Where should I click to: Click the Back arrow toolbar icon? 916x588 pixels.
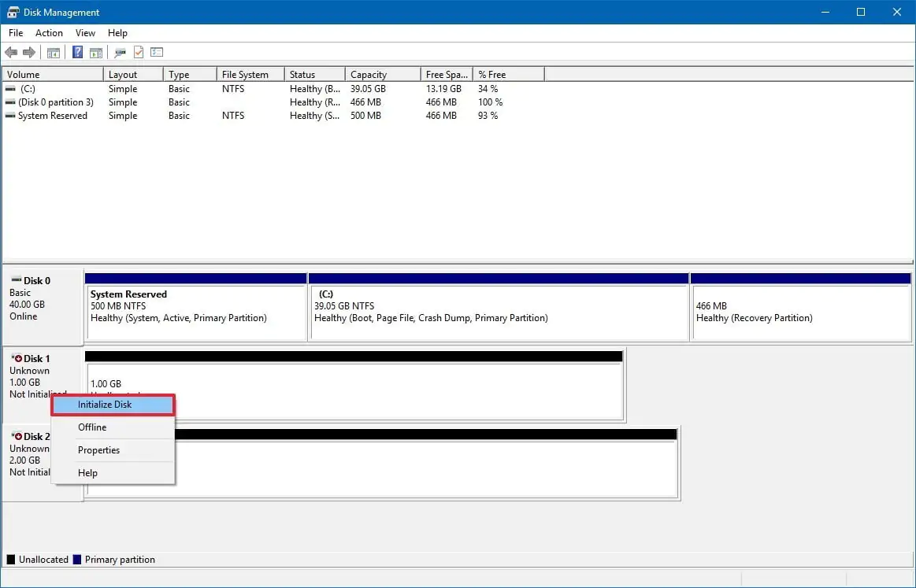coord(11,53)
